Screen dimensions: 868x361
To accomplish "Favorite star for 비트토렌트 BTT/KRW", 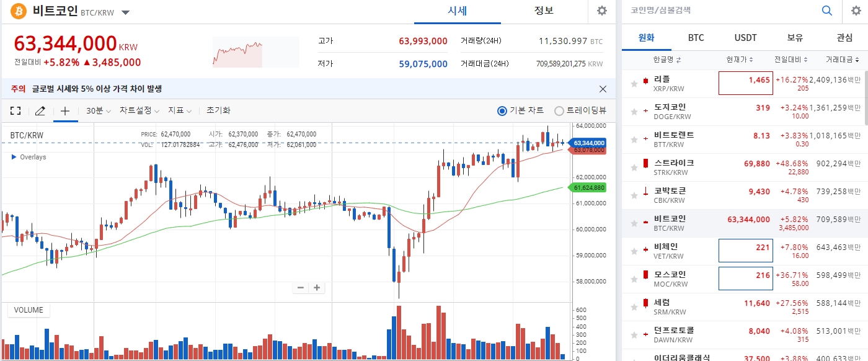I will [x=634, y=139].
